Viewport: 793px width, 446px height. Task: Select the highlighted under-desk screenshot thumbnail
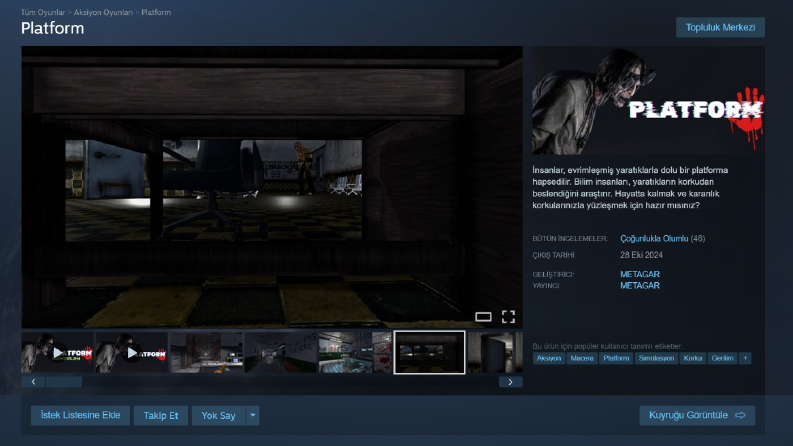click(429, 352)
